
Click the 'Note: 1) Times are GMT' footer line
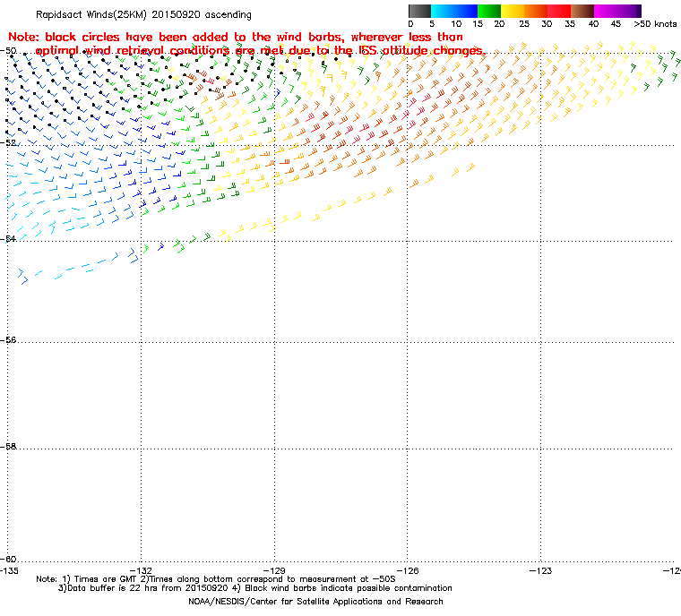(x=216, y=579)
